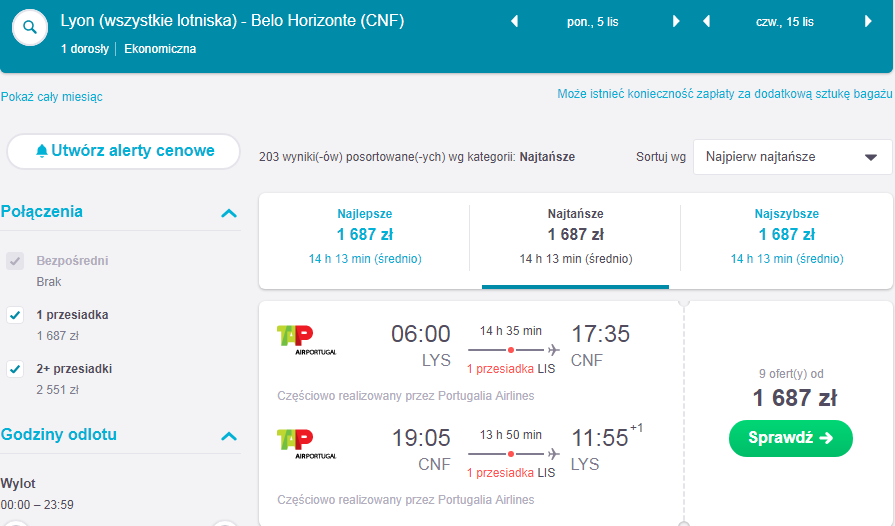Switch to the Najlepsze tab
895x526 pixels.
pyautogui.click(x=365, y=236)
